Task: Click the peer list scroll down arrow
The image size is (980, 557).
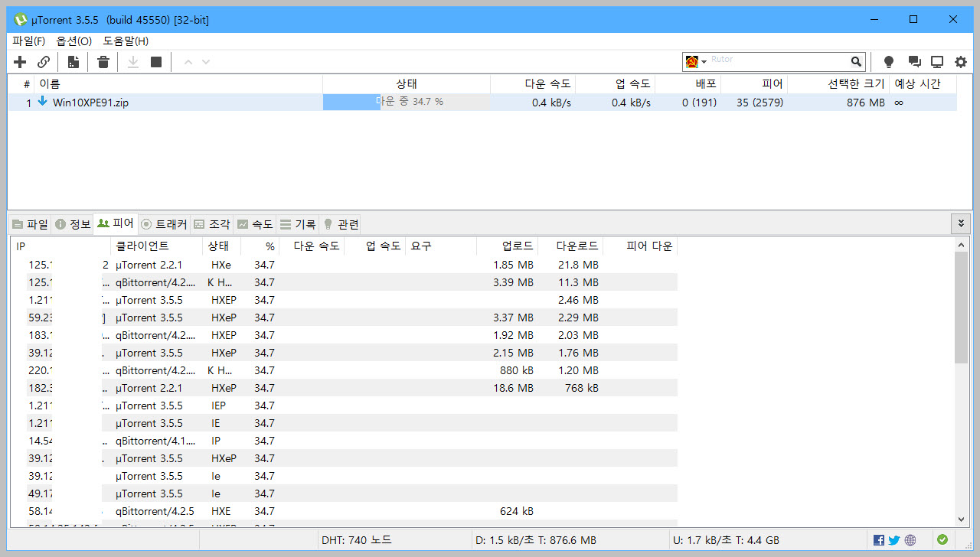Action: [962, 520]
